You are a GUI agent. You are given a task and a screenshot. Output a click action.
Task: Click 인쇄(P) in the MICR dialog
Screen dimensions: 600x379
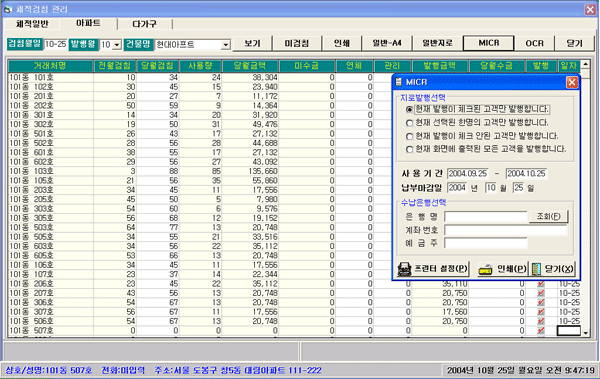click(502, 269)
